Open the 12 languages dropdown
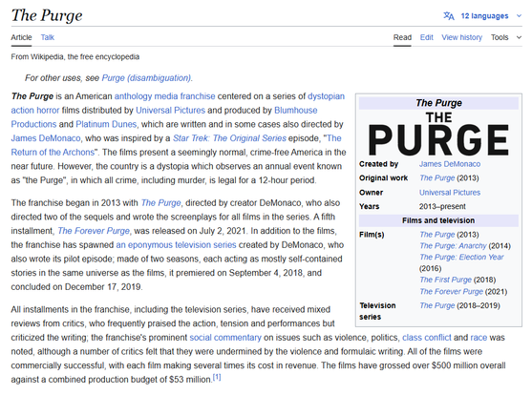Viewport: 532px width, 395px height. point(484,16)
